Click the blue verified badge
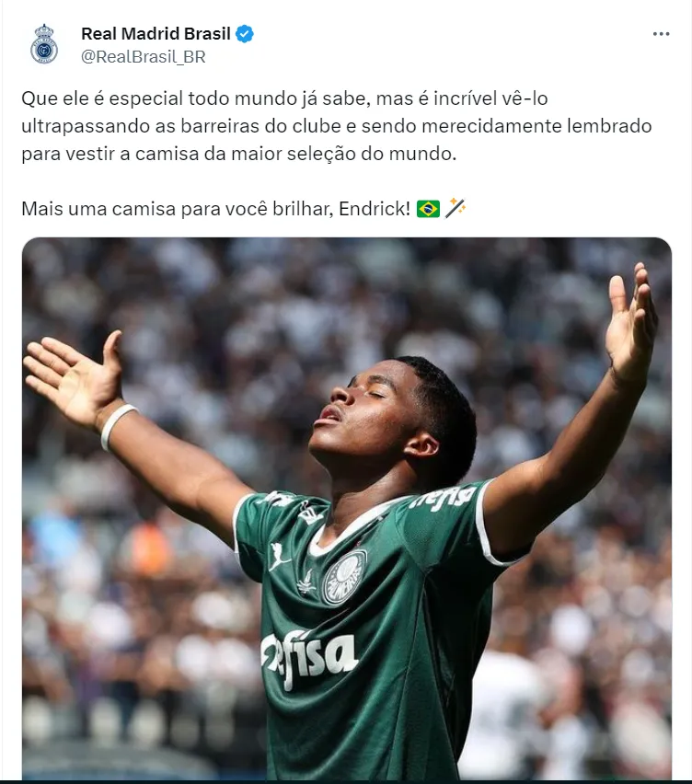 pyautogui.click(x=245, y=34)
